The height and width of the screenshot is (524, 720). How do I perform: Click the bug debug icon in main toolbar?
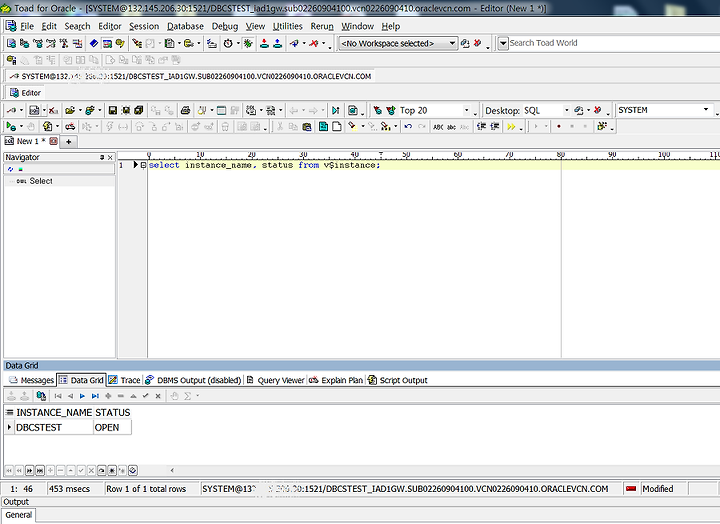(248, 43)
